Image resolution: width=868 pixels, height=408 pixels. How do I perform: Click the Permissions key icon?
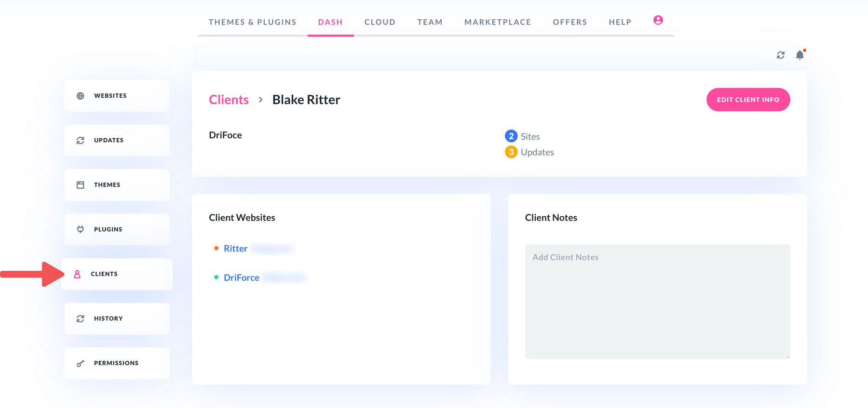[x=81, y=363]
